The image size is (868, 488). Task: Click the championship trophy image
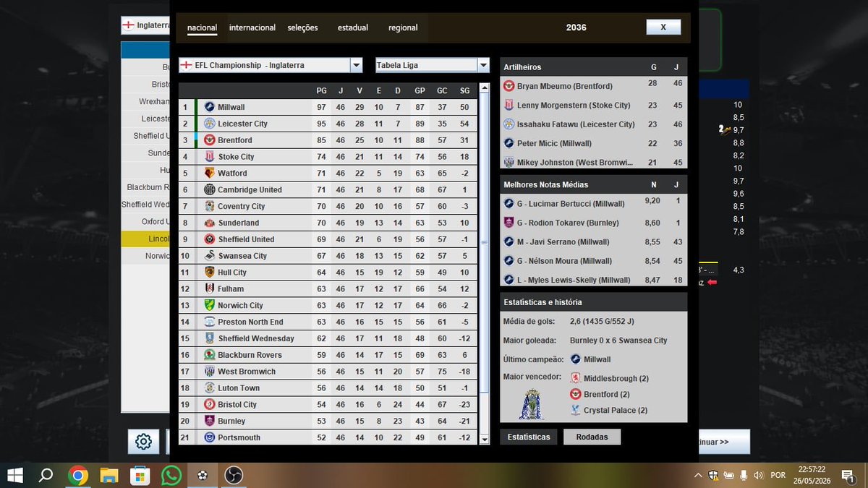tap(532, 404)
